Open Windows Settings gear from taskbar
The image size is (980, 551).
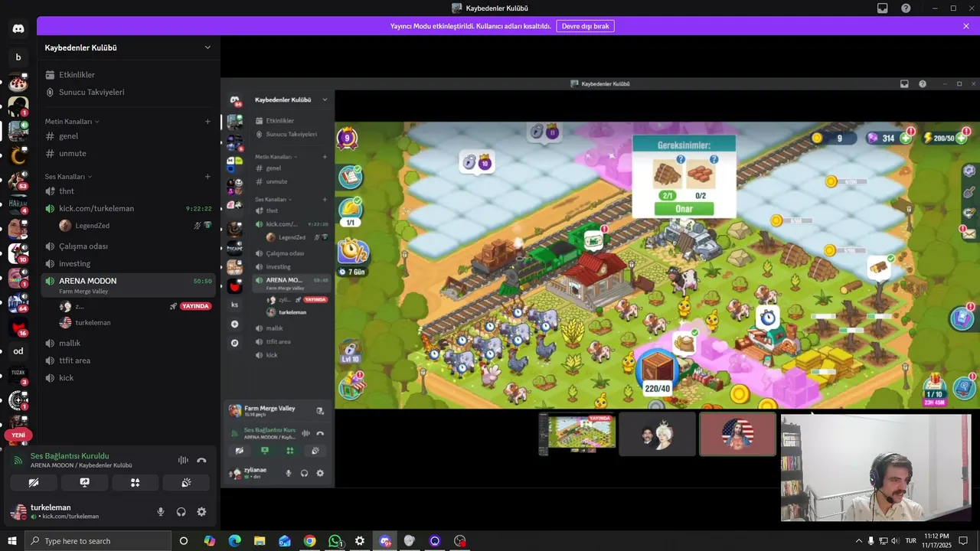[x=360, y=541]
